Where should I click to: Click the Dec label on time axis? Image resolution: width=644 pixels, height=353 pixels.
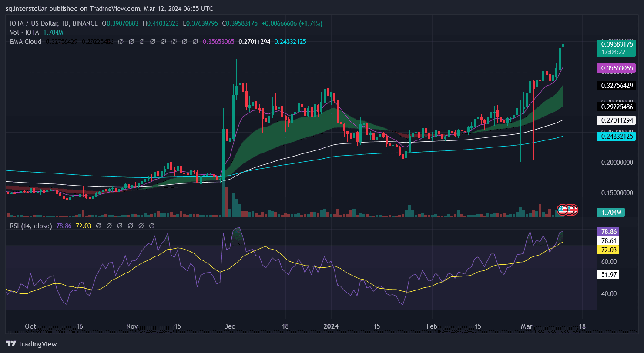click(230, 326)
